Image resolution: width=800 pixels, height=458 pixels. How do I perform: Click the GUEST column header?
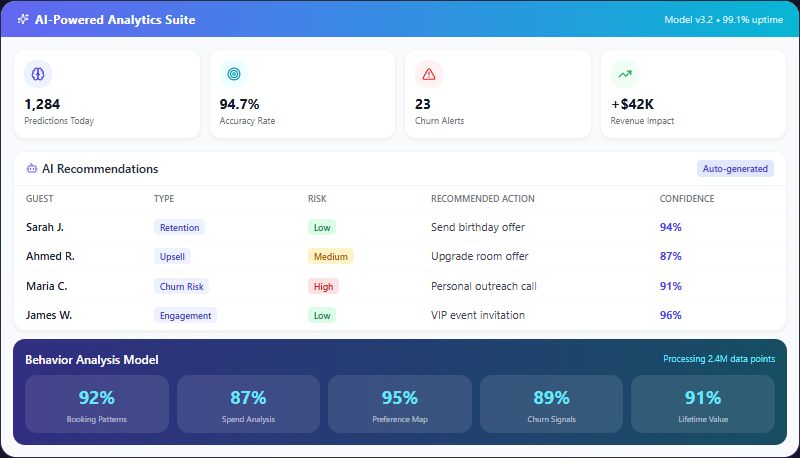coord(39,199)
